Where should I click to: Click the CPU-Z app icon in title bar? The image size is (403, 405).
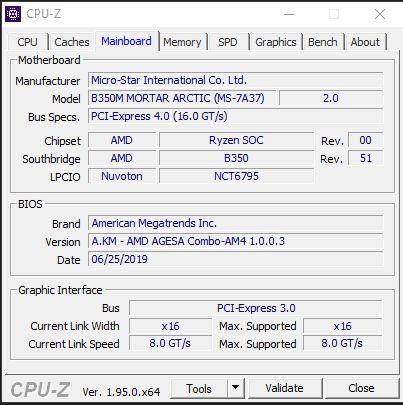coord(13,14)
